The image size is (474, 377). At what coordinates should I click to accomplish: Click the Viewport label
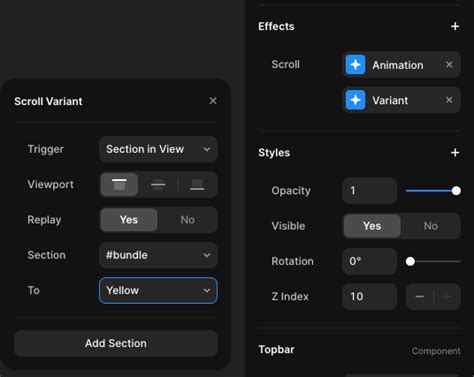[51, 184]
